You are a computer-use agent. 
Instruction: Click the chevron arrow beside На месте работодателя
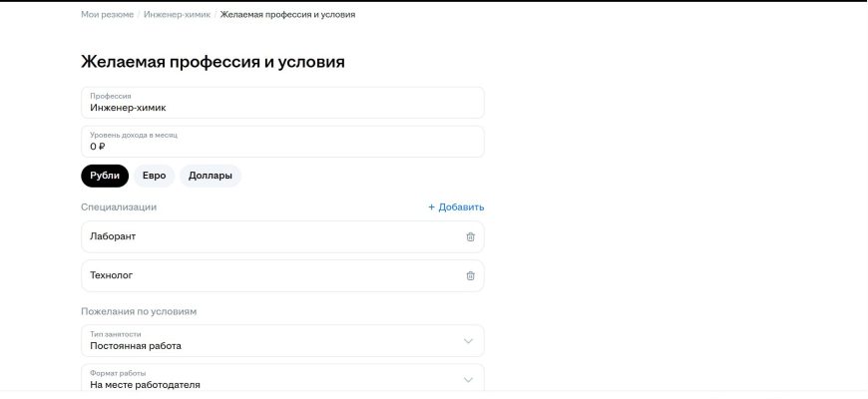click(468, 379)
